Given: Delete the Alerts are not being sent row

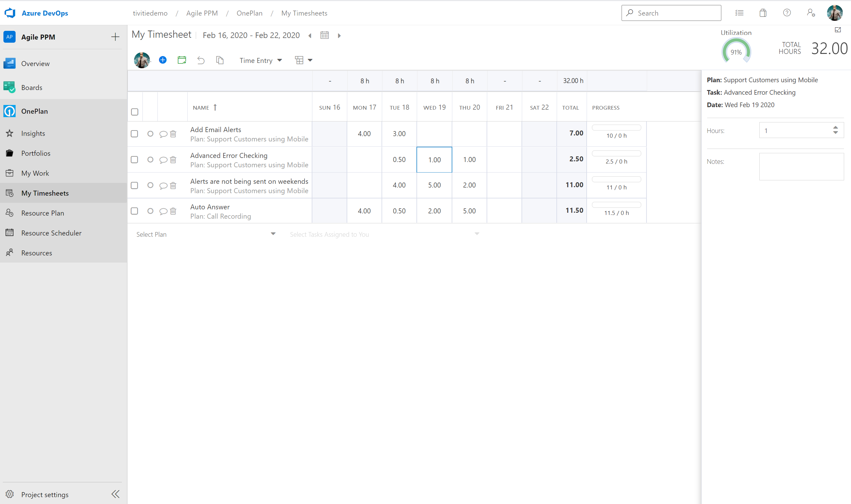Looking at the screenshot, I should [173, 185].
